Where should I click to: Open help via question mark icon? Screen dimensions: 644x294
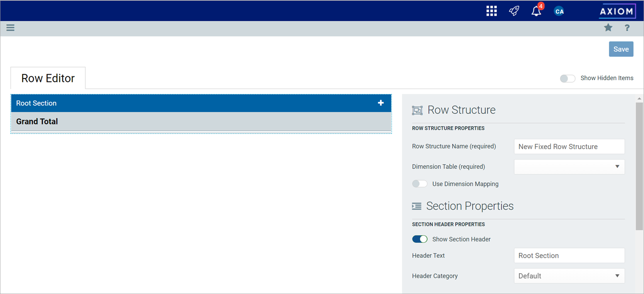click(x=627, y=28)
